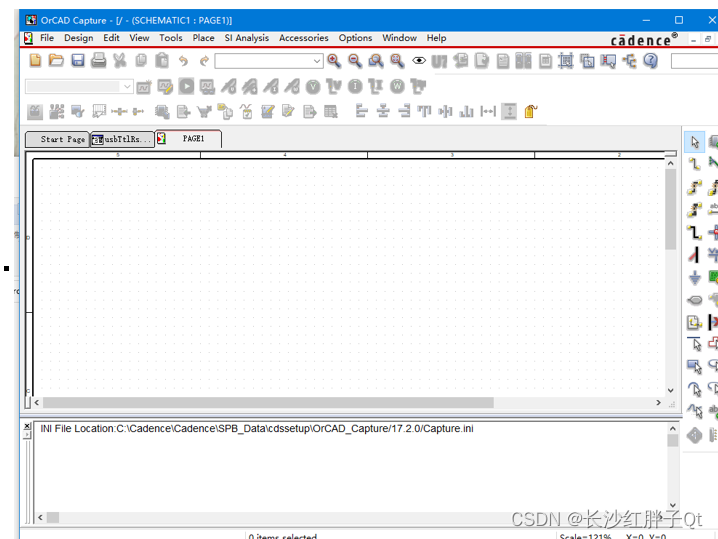The height and width of the screenshot is (539, 718).
Task: Click the Undo arrow icon
Action: (183, 60)
